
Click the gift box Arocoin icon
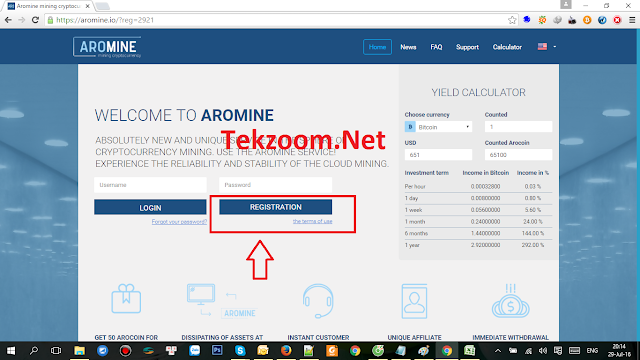pyautogui.click(x=126, y=299)
